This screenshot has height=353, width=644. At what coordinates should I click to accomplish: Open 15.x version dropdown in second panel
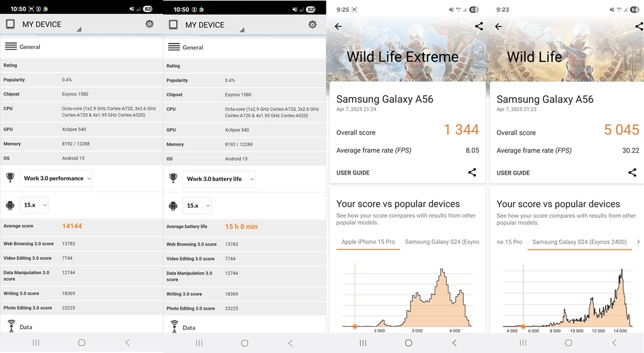click(197, 205)
